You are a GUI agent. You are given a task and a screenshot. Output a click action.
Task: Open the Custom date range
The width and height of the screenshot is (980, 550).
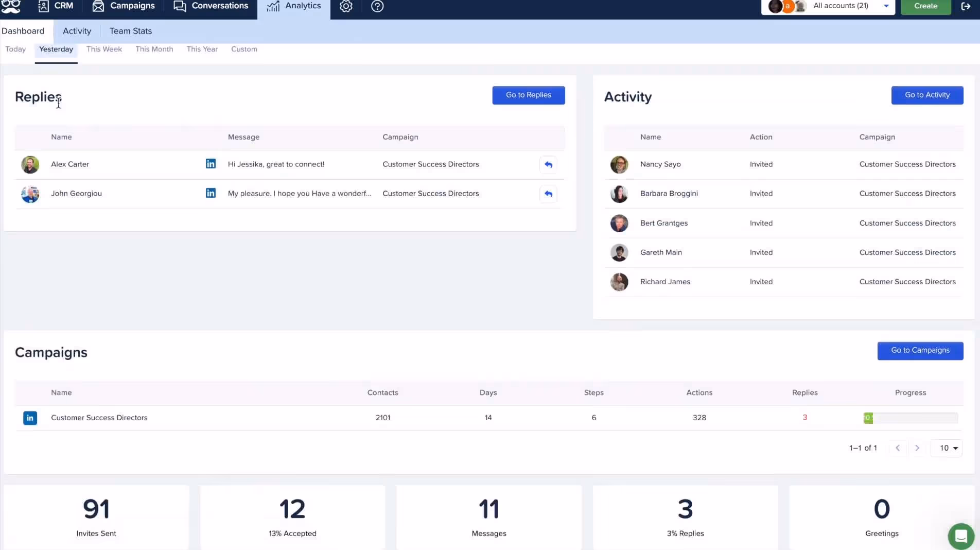click(243, 49)
